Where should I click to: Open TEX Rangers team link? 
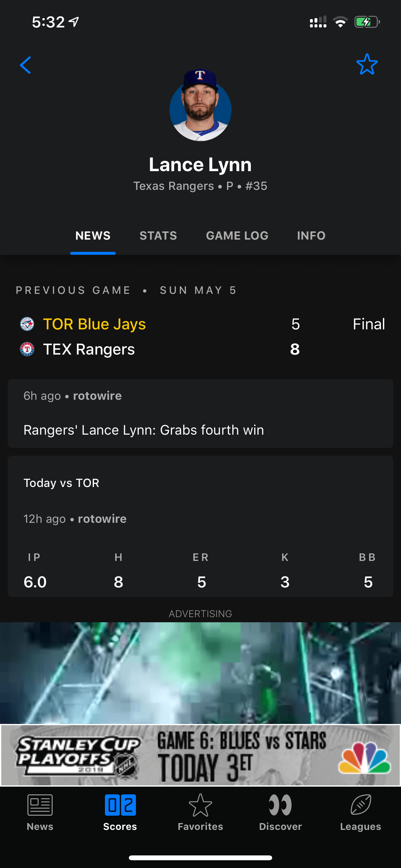[89, 349]
